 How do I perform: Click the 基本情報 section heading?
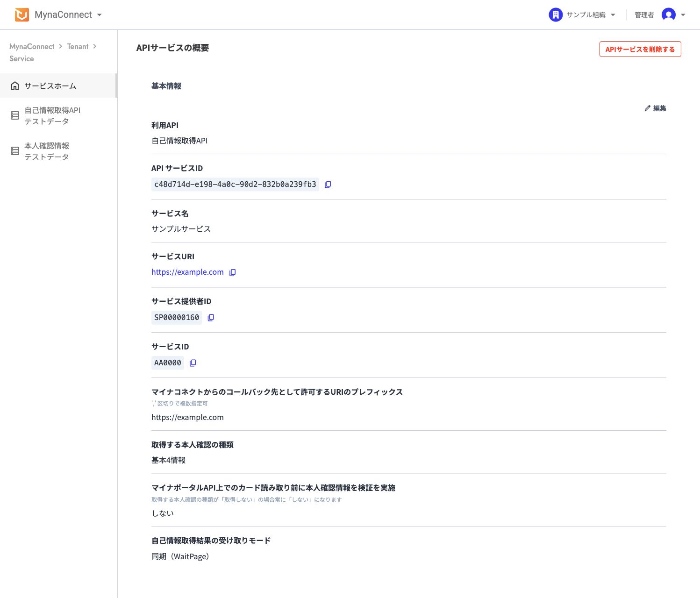[166, 86]
